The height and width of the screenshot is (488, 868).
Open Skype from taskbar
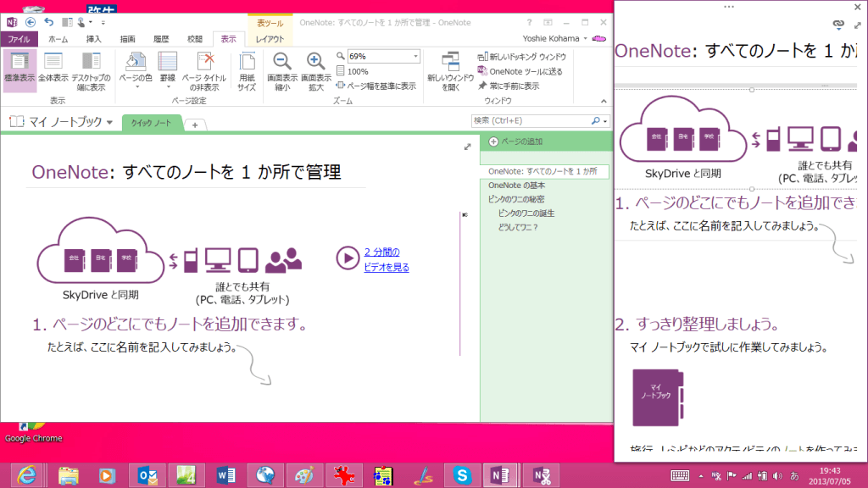(462, 476)
